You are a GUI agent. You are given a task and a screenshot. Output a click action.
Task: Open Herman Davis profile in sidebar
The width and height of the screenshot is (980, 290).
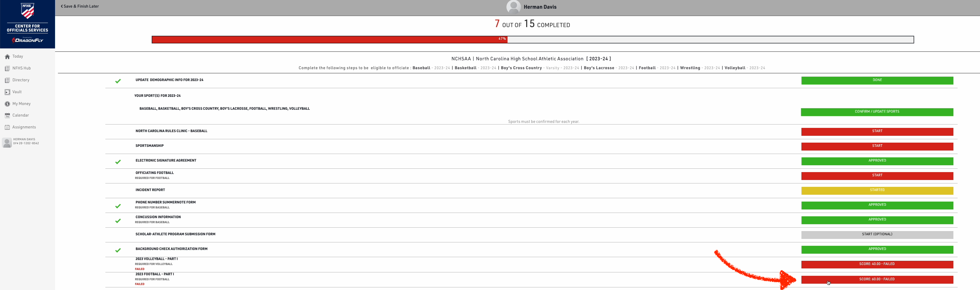coord(7,143)
